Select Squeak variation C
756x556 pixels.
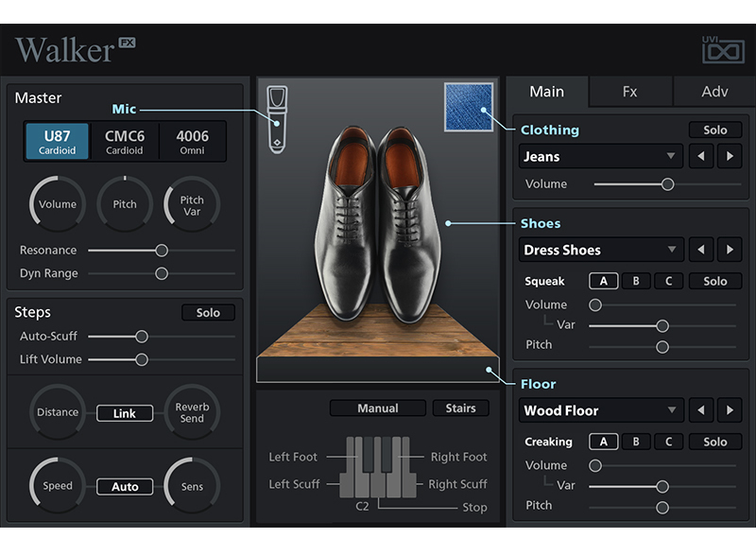[668, 281]
